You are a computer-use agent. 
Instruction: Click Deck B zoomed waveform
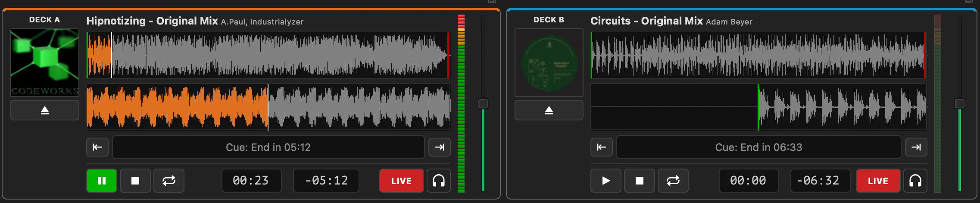[758, 107]
